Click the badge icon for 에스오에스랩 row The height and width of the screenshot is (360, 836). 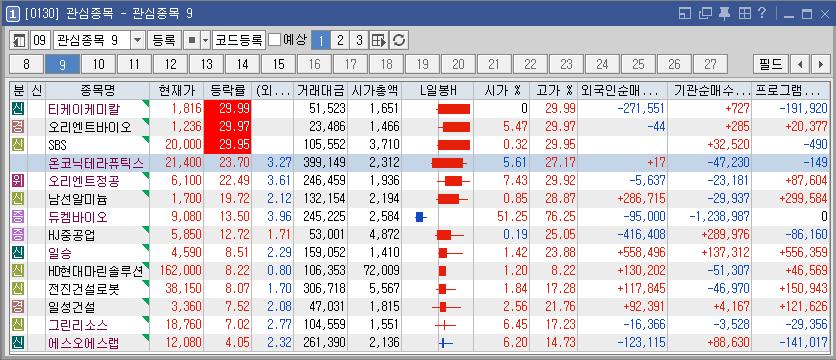(x=19, y=343)
